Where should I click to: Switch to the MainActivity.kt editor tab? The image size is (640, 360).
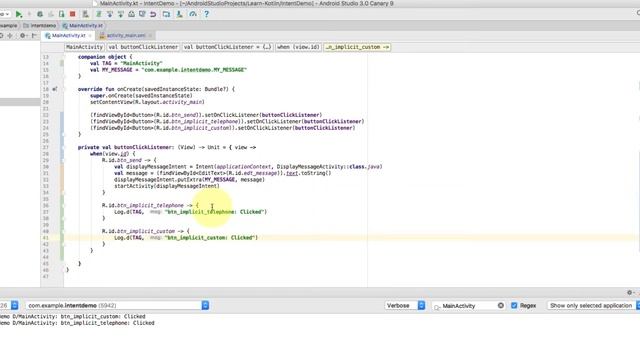click(x=69, y=36)
